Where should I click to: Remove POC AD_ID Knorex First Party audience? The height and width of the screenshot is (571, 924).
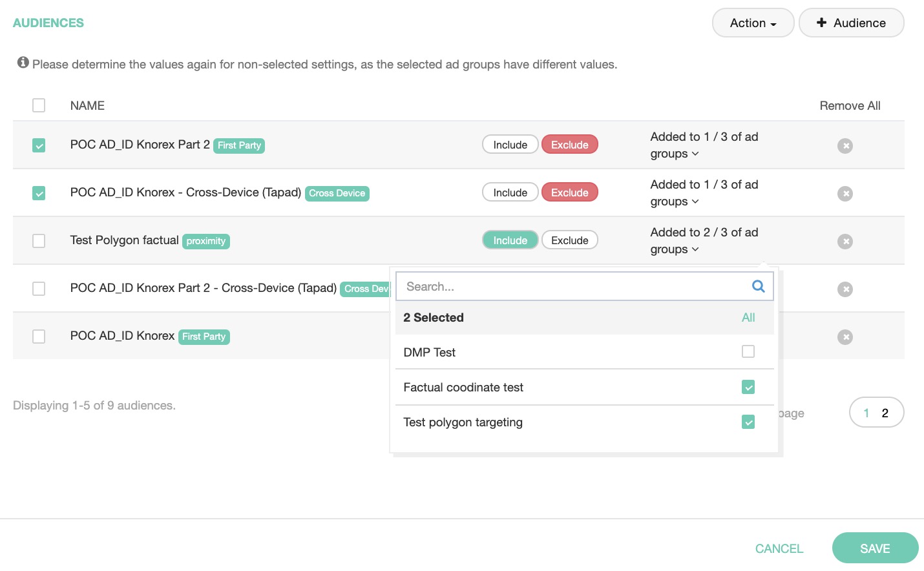(x=845, y=337)
